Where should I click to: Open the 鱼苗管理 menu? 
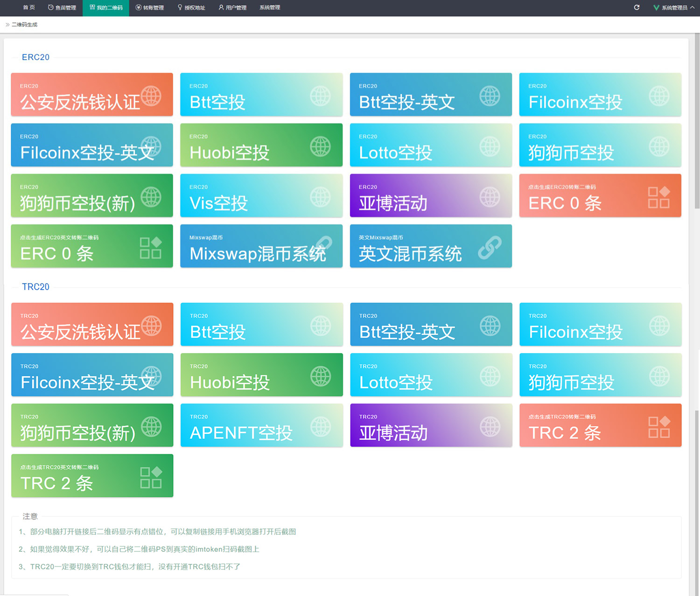tap(62, 7)
